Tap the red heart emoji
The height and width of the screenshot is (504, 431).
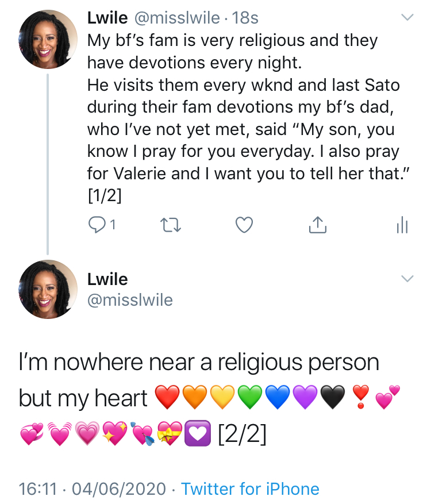pyautogui.click(x=167, y=398)
